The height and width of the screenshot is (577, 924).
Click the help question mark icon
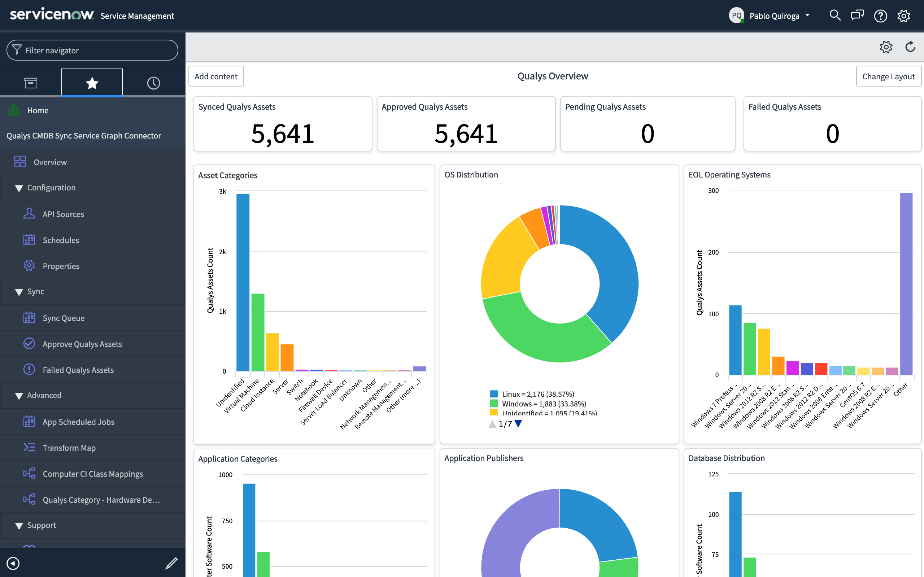point(880,16)
